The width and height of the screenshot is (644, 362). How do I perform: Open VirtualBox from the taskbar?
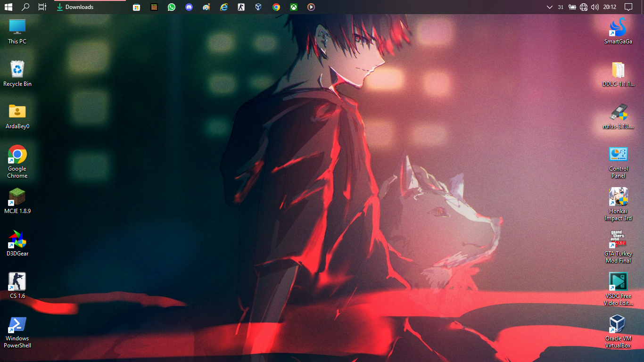tap(258, 7)
